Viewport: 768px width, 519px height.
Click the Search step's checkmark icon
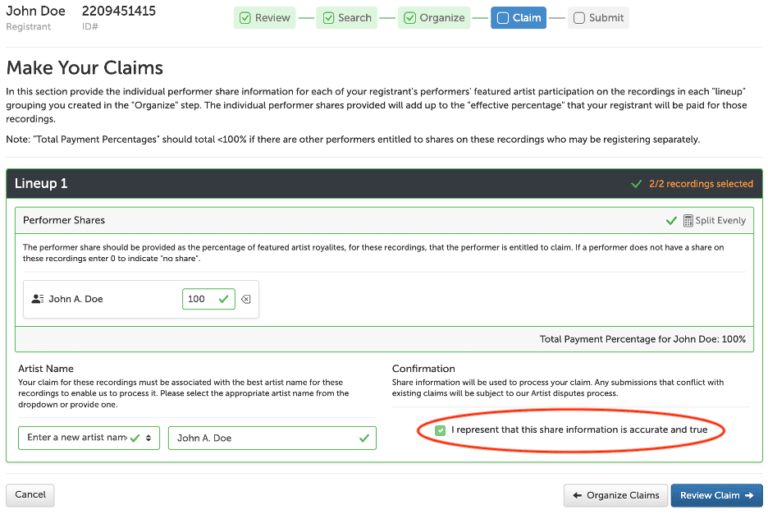tap(328, 18)
